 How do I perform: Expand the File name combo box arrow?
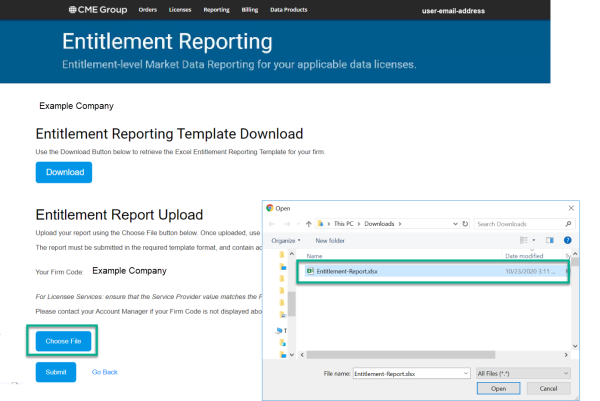(x=466, y=372)
